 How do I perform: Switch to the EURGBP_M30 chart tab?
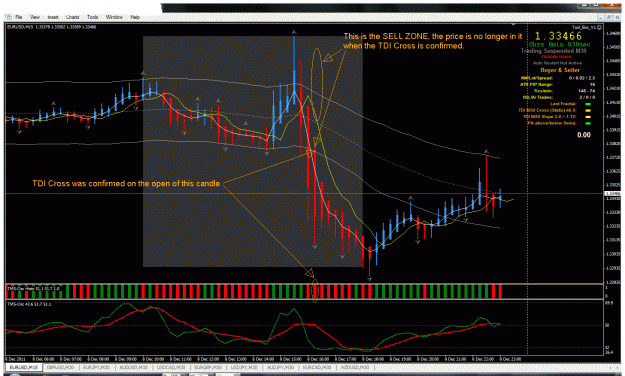208,367
